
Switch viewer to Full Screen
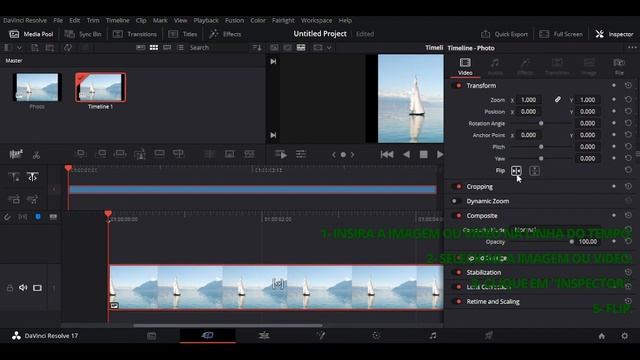(561, 34)
